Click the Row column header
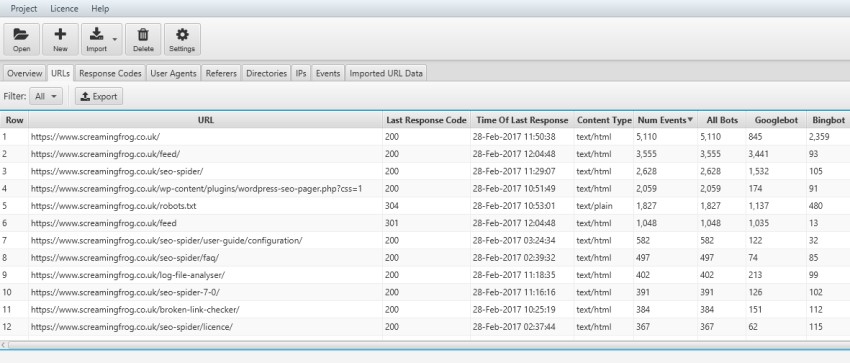The width and height of the screenshot is (850, 363). pyautogui.click(x=15, y=120)
